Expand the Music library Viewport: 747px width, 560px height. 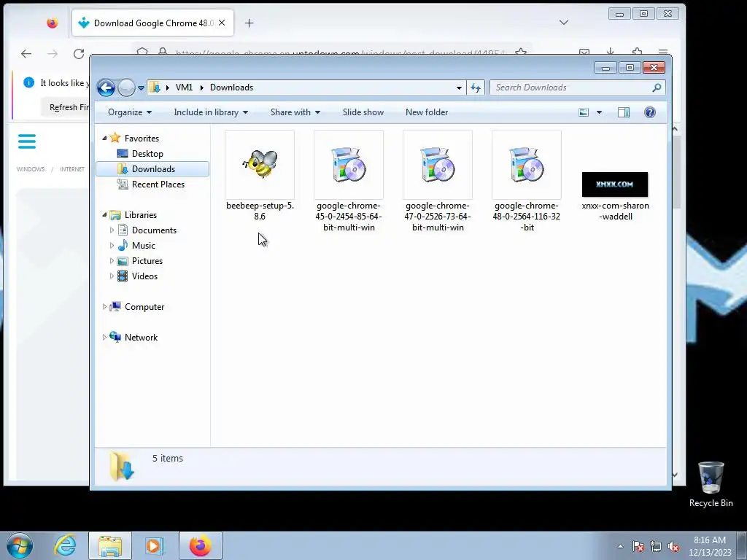click(x=112, y=246)
